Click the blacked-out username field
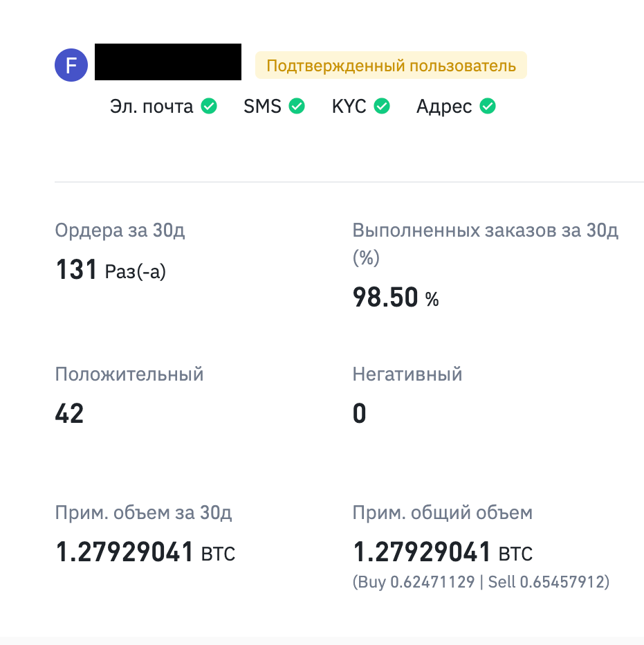 coord(168,62)
